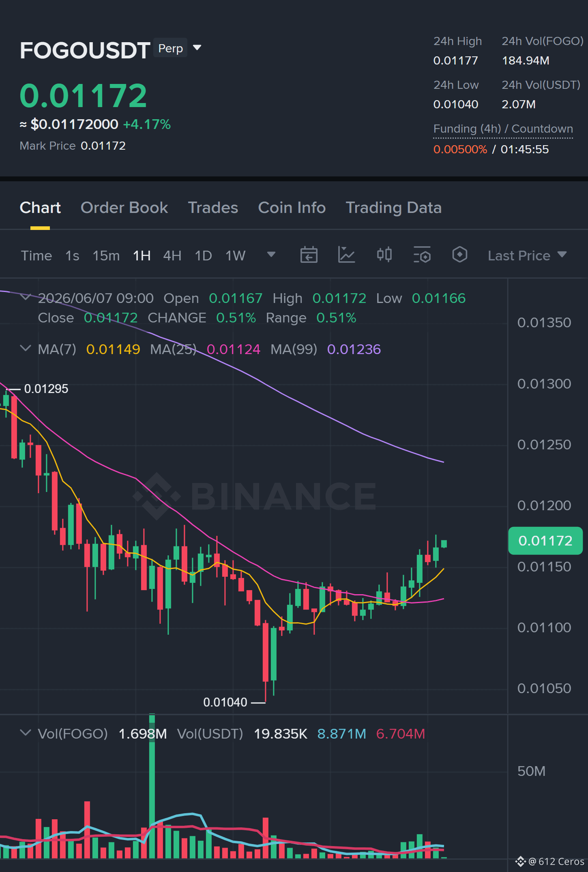Open the Last Price dropdown
The height and width of the screenshot is (872, 588).
(x=527, y=256)
